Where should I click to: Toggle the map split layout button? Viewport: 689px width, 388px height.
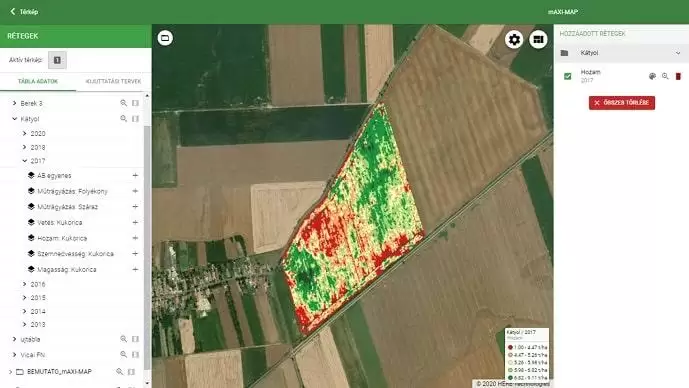point(538,40)
